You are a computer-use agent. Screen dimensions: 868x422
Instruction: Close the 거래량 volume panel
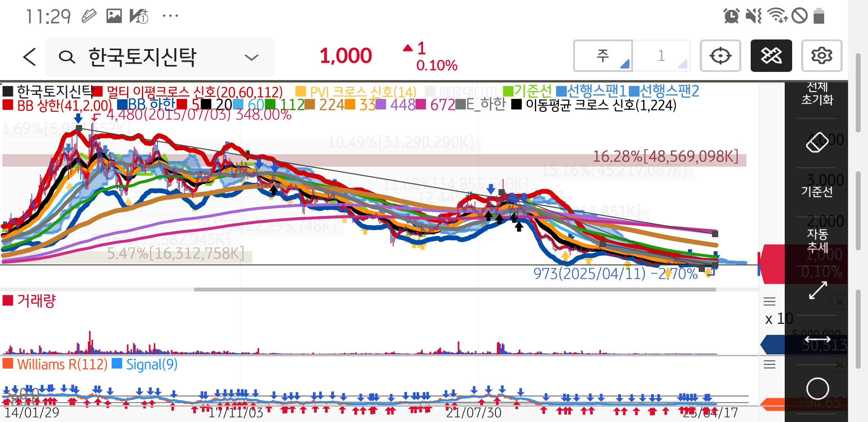[839, 302]
